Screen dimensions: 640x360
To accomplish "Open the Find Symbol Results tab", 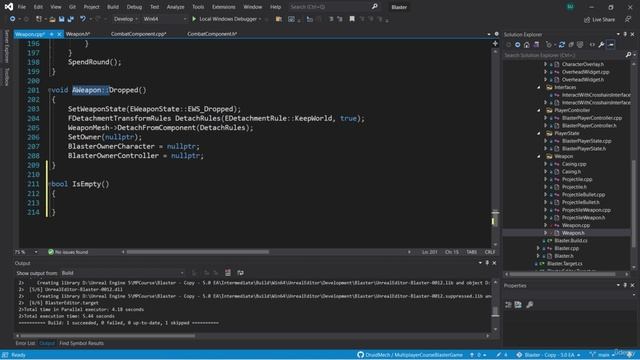I will point(81,343).
